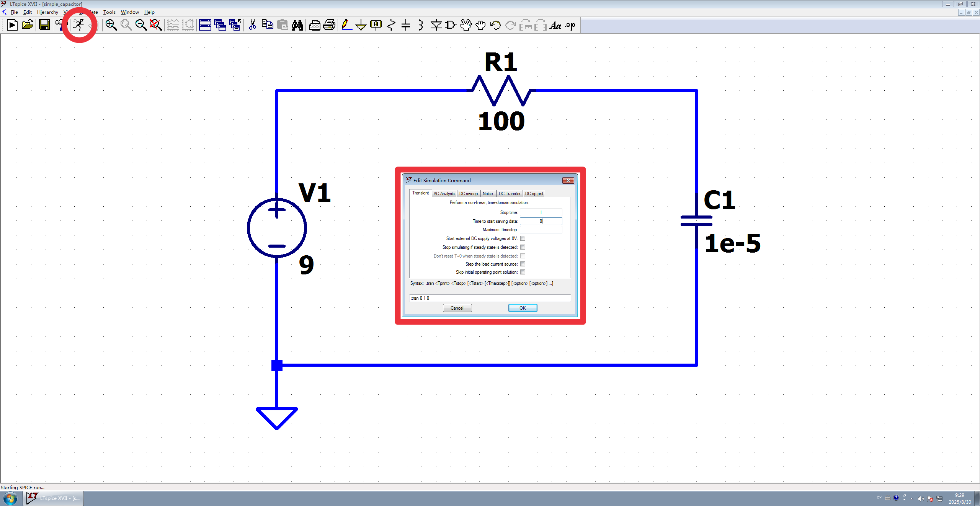The image size is (980, 506).
Task: Zoom in using magnifier plus icon
Action: tap(111, 25)
